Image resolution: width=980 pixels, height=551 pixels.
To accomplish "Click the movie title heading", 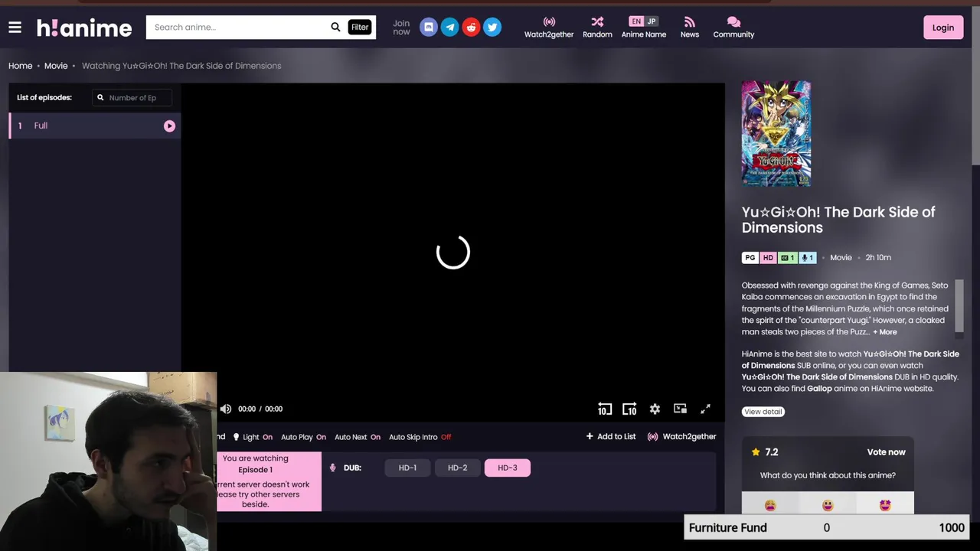I will pyautogui.click(x=838, y=220).
